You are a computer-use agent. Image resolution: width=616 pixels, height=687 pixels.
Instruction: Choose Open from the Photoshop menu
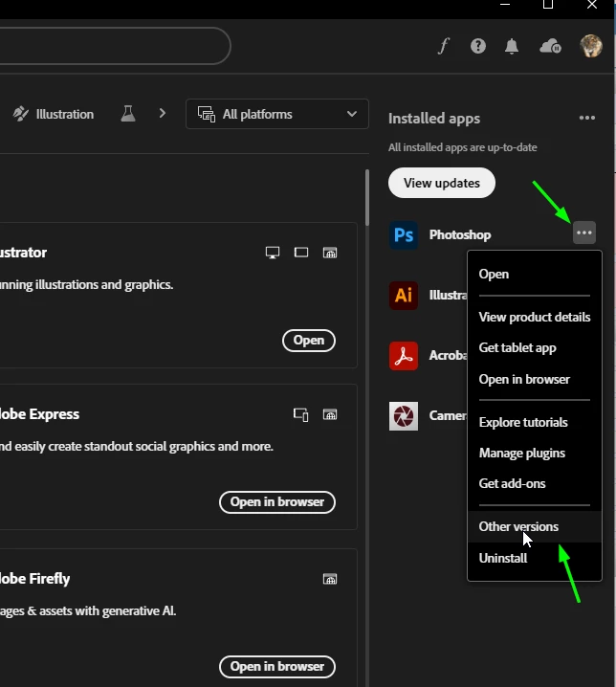pyautogui.click(x=535, y=275)
